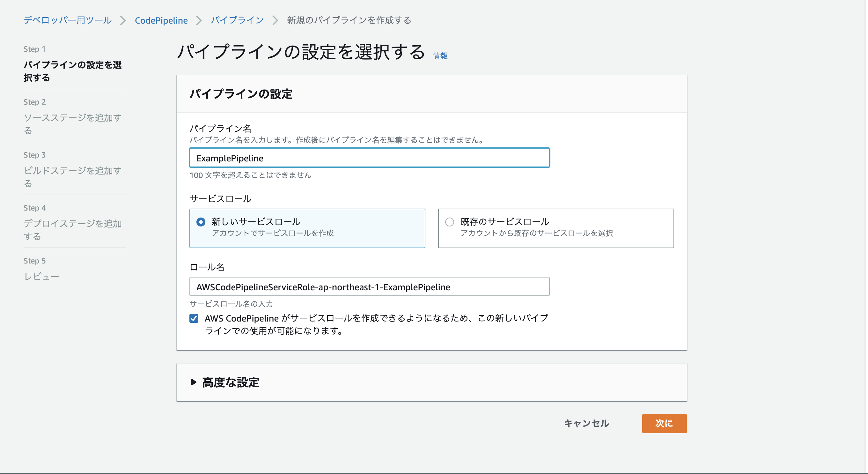Viewport: 868px width, 474px height.
Task: Select the 新しいサービスロール radio button
Action: click(x=201, y=222)
